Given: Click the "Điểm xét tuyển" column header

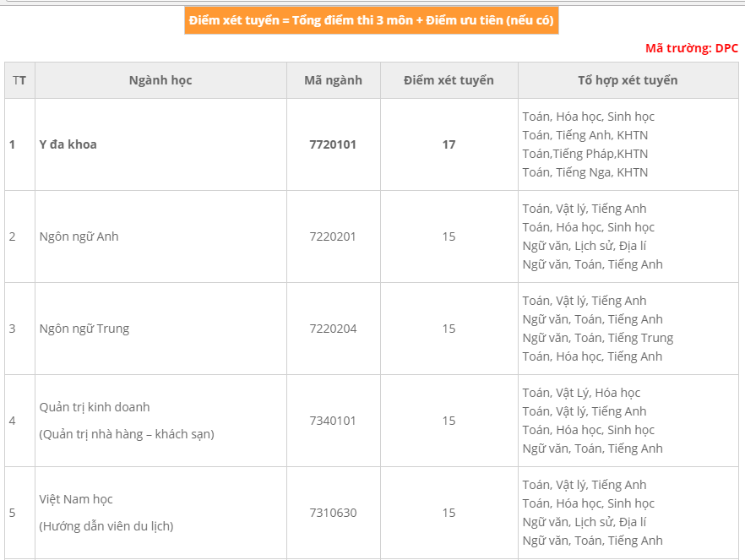Looking at the screenshot, I should pyautogui.click(x=449, y=80).
